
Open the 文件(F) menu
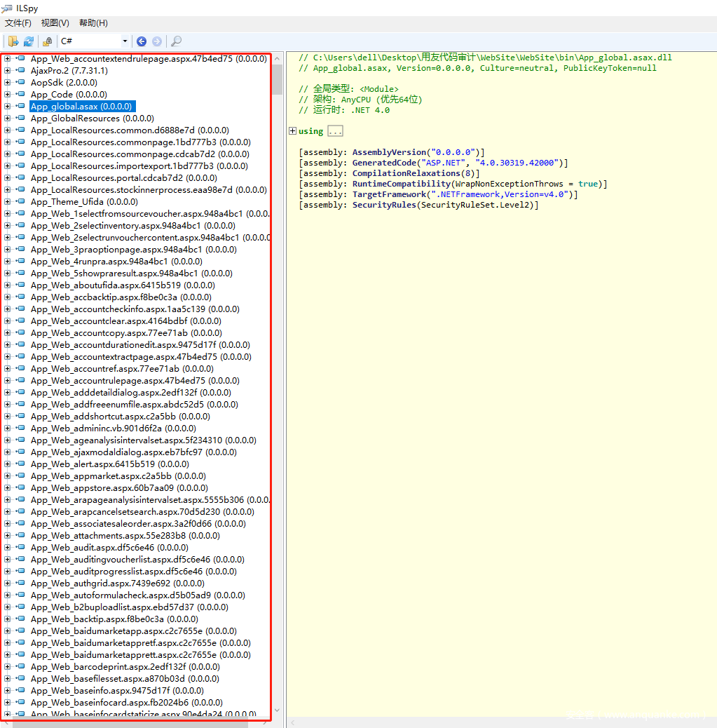pos(18,23)
